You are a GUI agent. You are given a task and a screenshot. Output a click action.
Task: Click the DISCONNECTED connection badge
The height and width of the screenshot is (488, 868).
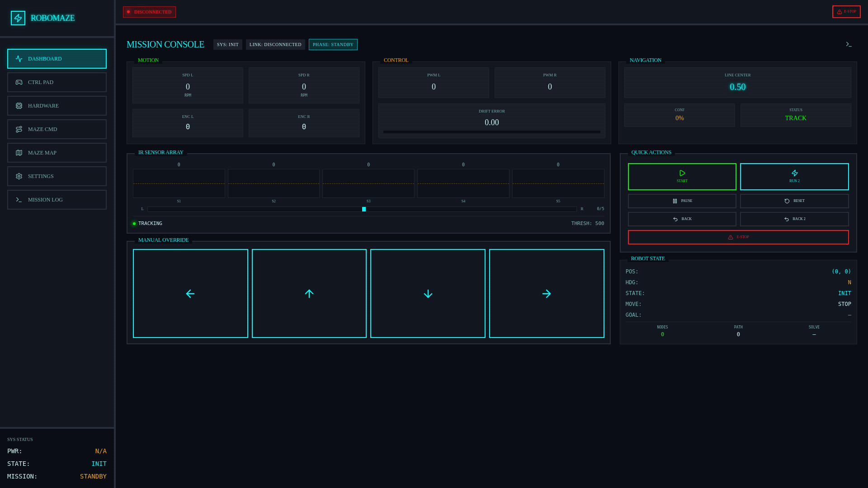coord(149,12)
